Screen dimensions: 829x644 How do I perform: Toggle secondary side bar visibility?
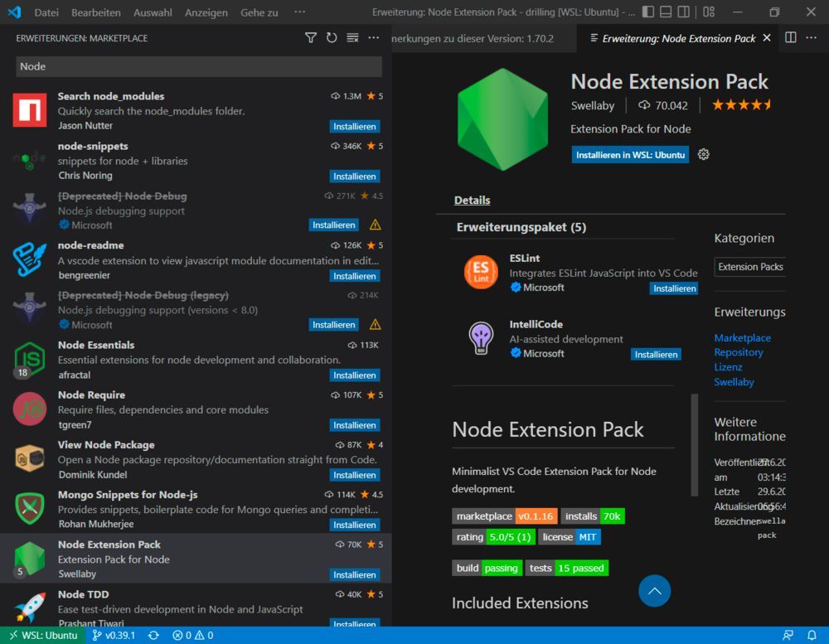[x=684, y=12]
